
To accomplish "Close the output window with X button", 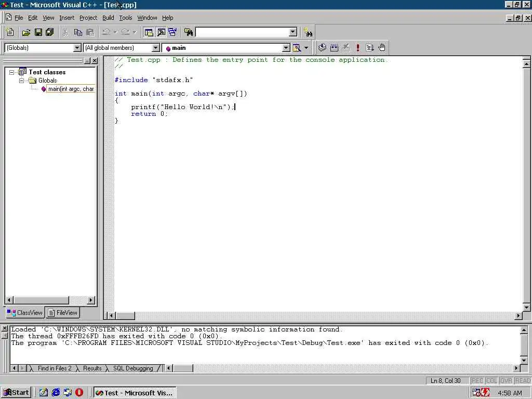I will tap(4, 328).
